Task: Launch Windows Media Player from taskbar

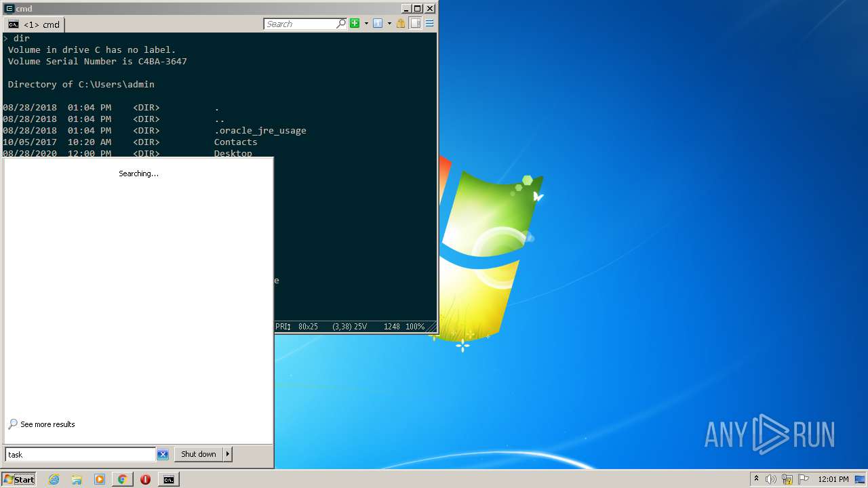Action: point(100,479)
